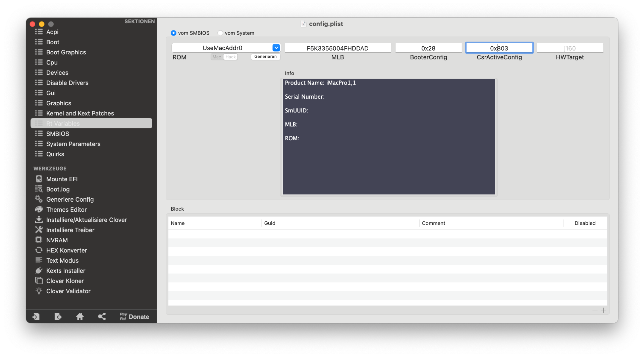
Task: Click the MLB input field
Action: [338, 48]
